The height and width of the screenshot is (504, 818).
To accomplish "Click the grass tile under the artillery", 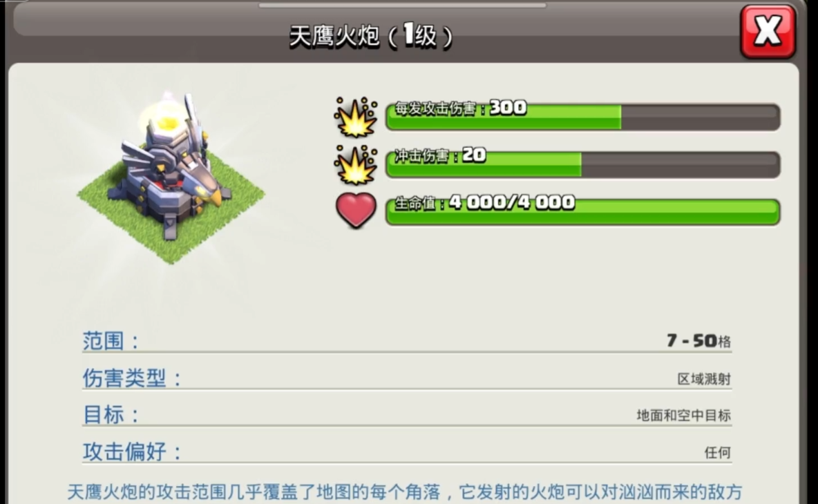I will pyautogui.click(x=171, y=209).
